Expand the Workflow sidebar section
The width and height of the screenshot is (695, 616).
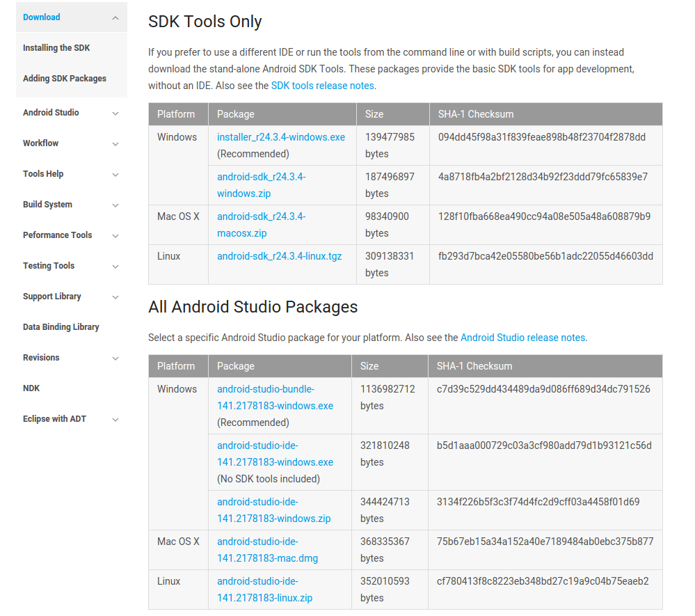click(x=115, y=144)
